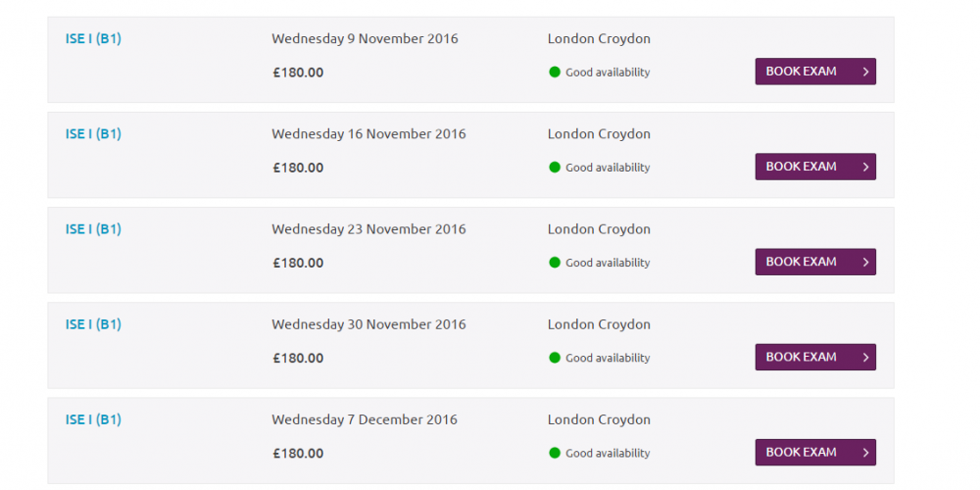
Task: Book the exam on 7 December 2016
Action: pos(815,453)
